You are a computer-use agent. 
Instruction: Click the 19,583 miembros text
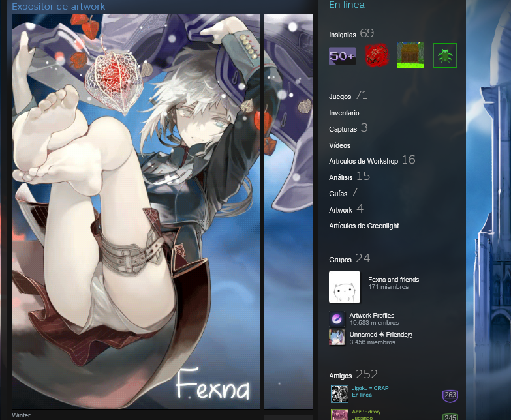[374, 323]
